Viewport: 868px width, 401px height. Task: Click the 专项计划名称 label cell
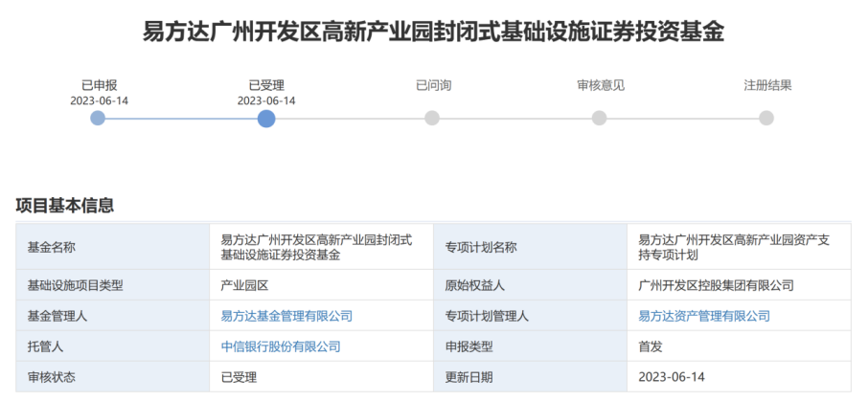[531, 247]
